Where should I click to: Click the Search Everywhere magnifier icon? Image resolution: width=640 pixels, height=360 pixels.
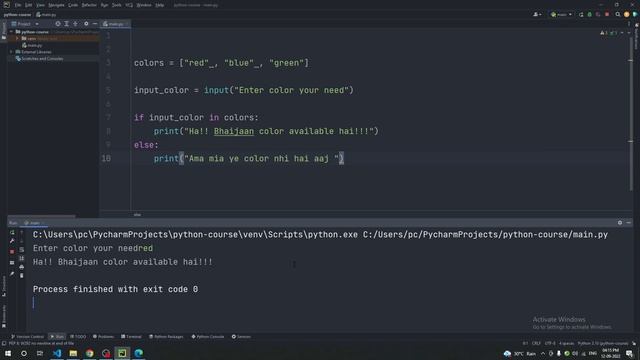coord(618,14)
